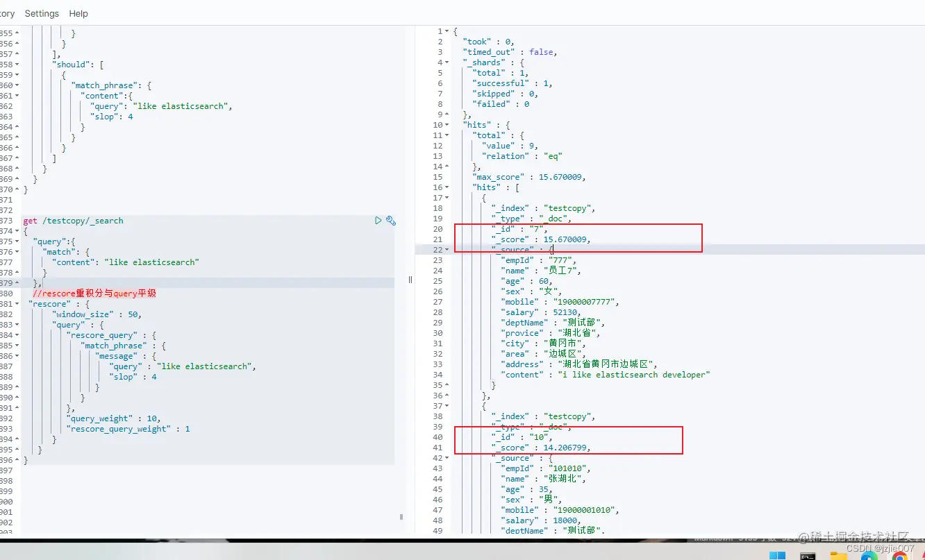
Task: Fold first hit "_source" at line 22
Action: coord(447,250)
